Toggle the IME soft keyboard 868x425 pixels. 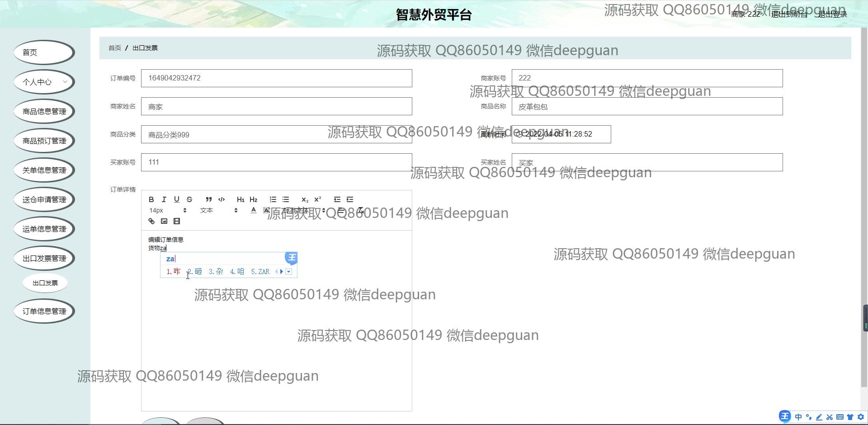tap(840, 417)
